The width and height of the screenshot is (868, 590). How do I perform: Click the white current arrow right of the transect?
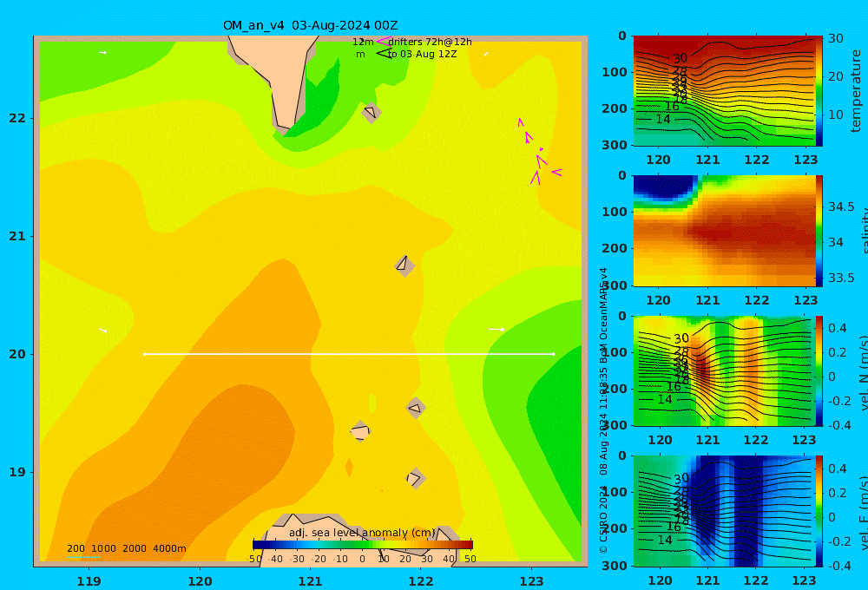point(496,330)
